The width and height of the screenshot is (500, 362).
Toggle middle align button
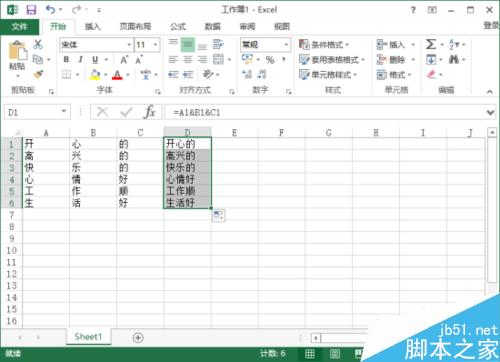[x=188, y=45]
